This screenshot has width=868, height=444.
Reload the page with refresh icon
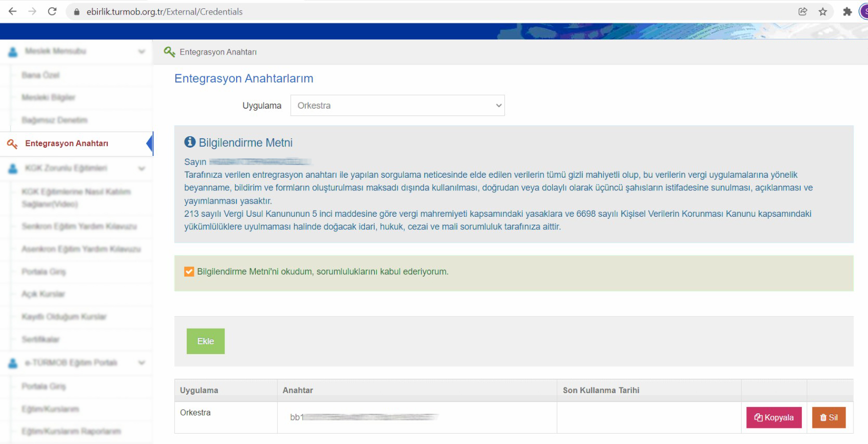click(52, 11)
